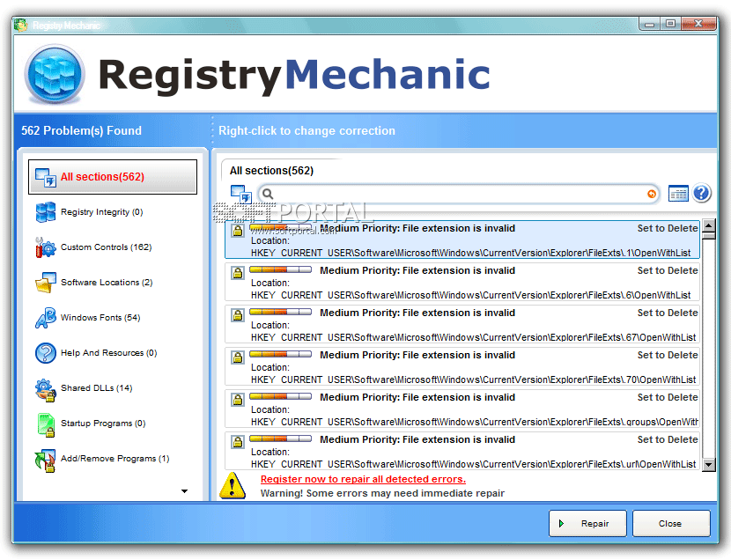Click the Shared DLLs gear icon
This screenshot has width=731, height=560.
[46, 390]
